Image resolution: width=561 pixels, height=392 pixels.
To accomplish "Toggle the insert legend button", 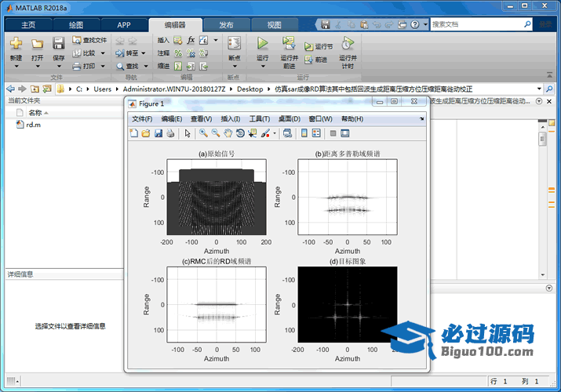I will tap(316, 133).
